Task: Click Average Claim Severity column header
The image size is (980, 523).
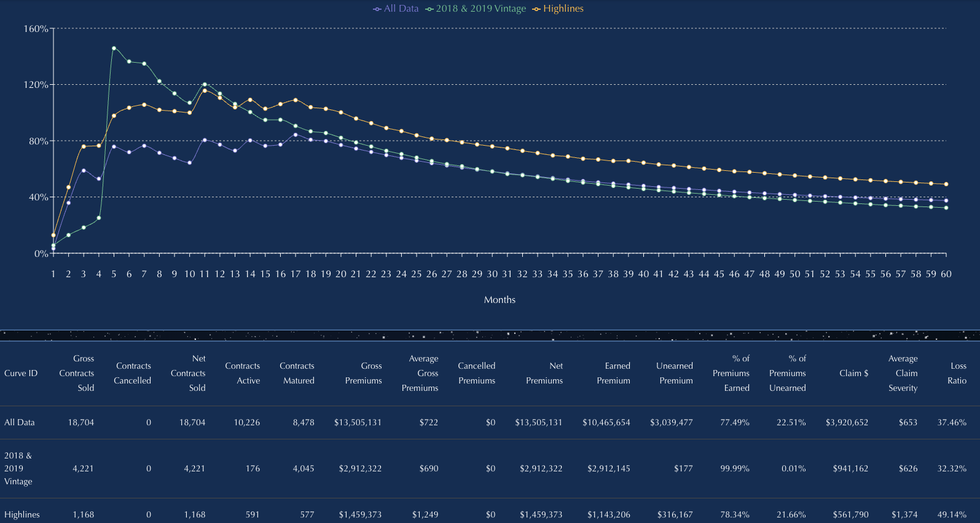Action: [903, 373]
